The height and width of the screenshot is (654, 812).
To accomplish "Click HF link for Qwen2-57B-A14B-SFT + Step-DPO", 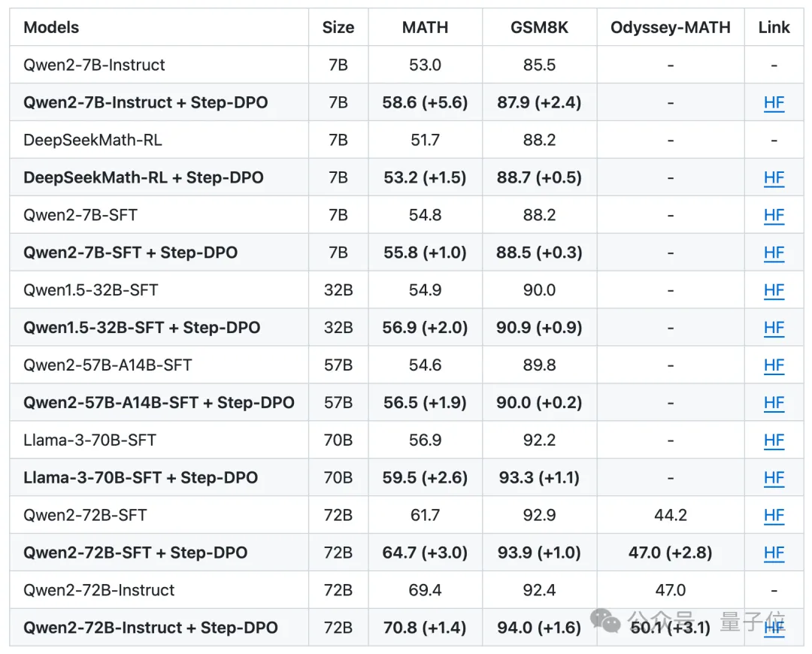I will [x=774, y=403].
